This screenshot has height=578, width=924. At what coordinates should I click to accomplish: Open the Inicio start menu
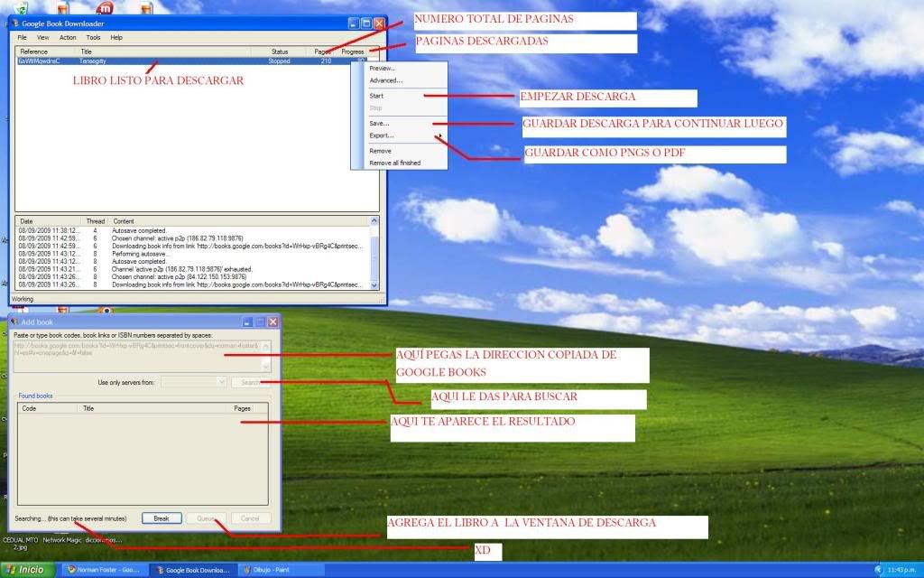coord(27,570)
